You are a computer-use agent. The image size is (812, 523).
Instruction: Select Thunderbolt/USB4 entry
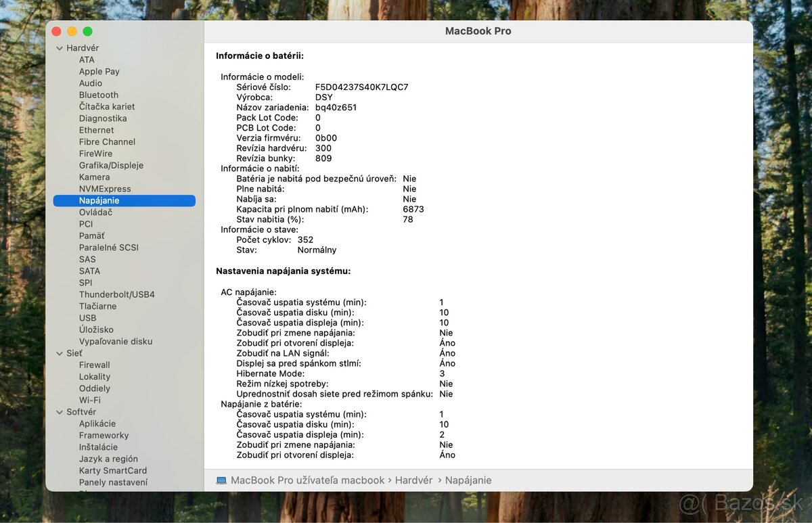116,295
